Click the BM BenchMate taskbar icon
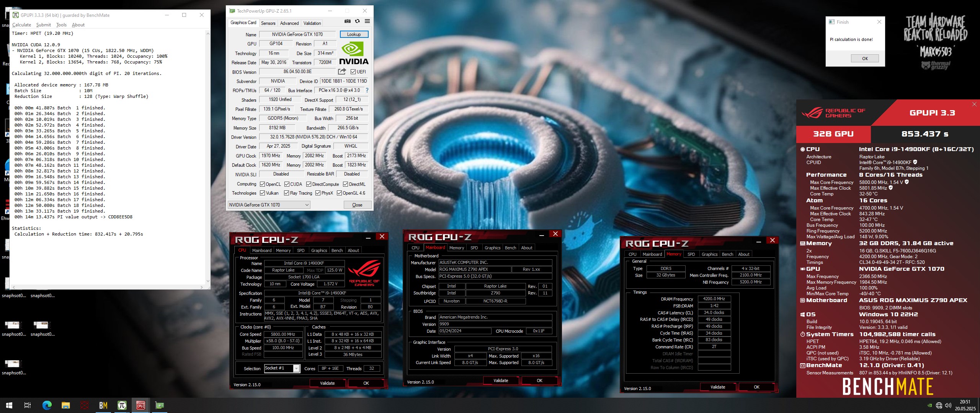The height and width of the screenshot is (413, 980). (x=103, y=405)
